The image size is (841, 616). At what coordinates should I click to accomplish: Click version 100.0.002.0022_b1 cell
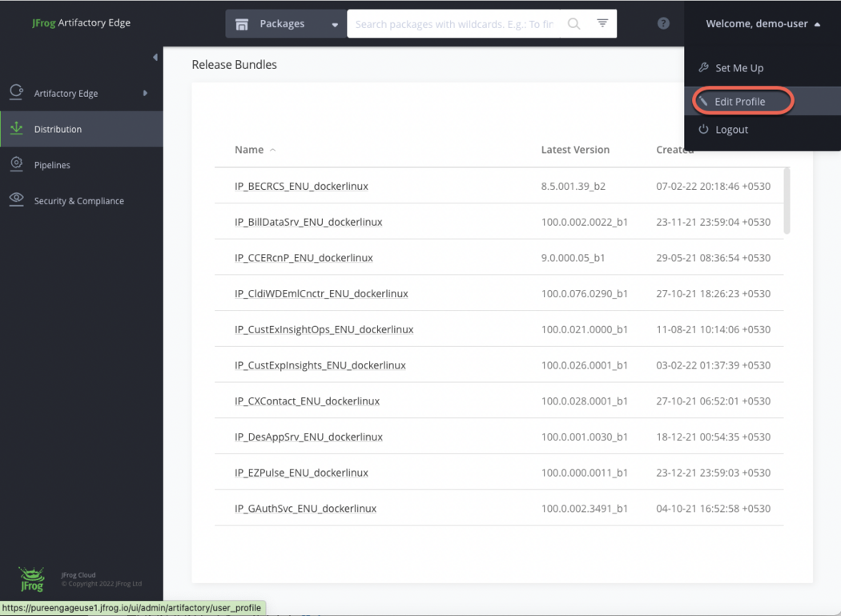click(584, 222)
